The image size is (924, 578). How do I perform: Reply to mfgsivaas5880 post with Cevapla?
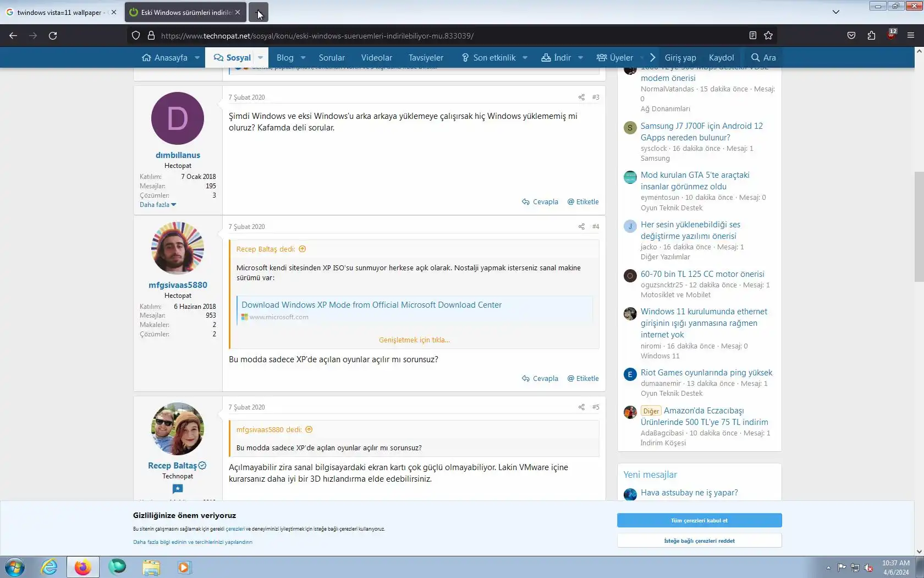pos(540,379)
